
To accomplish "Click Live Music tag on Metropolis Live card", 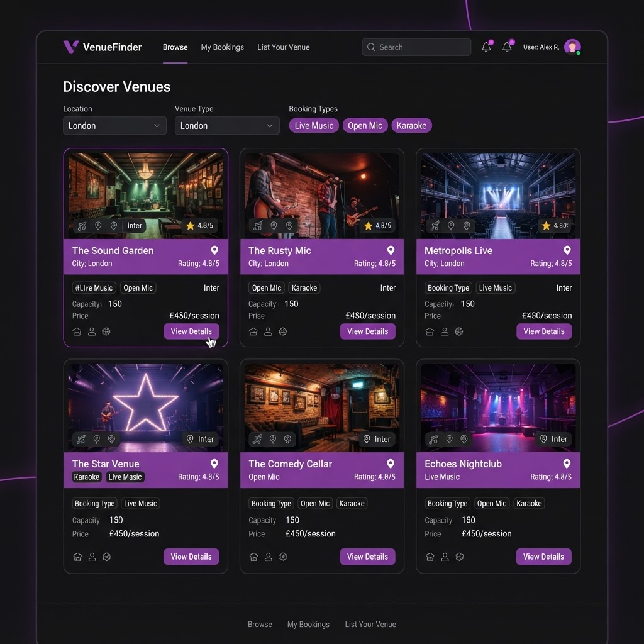I will (x=496, y=288).
